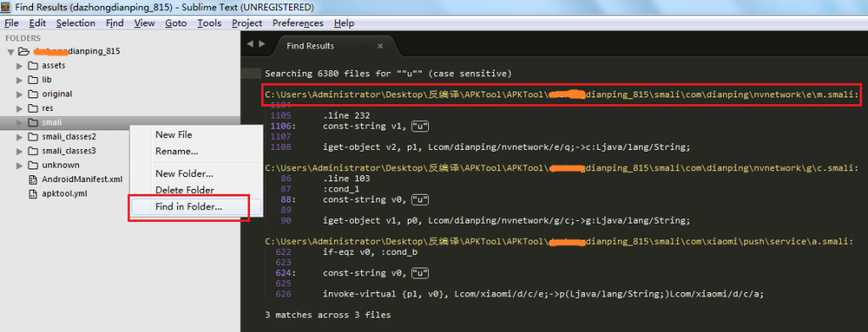Screen dimensions: 868x332
Task: Click the open root folder icon
Action: point(23,52)
